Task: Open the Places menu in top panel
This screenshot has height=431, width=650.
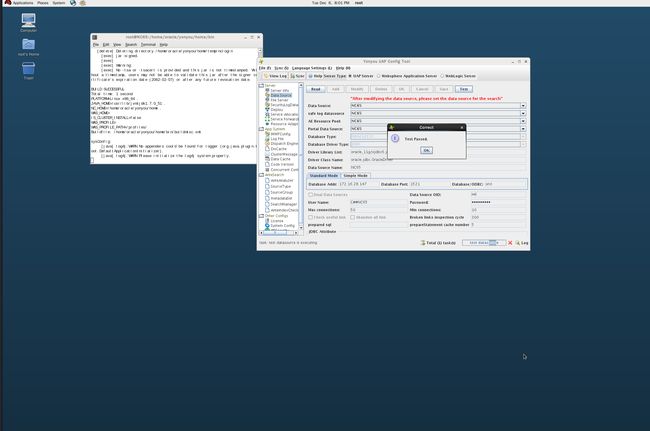Action: [43, 3]
